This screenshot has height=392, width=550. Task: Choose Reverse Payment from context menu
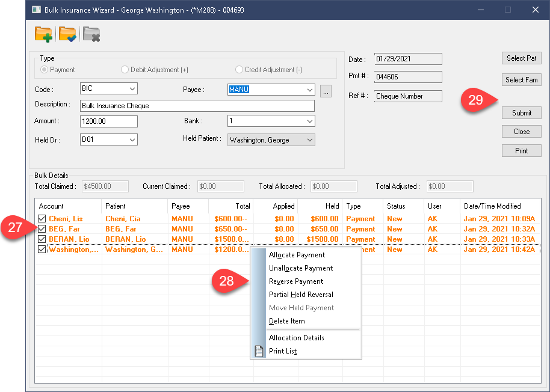(296, 281)
